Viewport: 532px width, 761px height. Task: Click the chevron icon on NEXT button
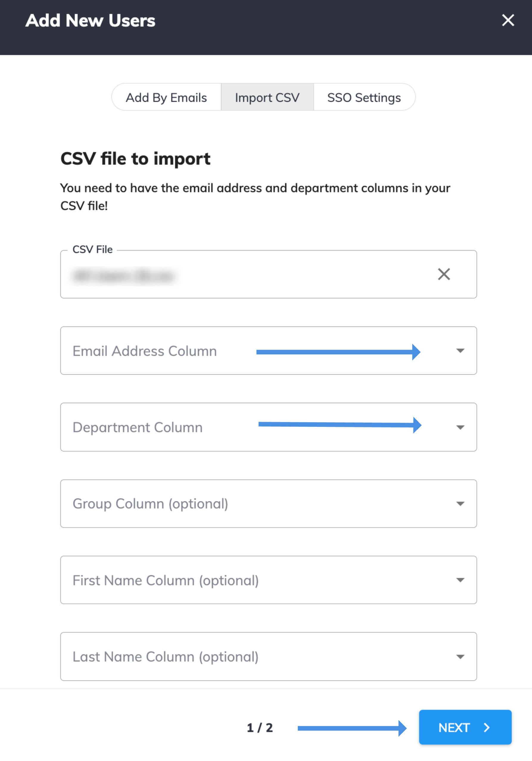(x=487, y=728)
